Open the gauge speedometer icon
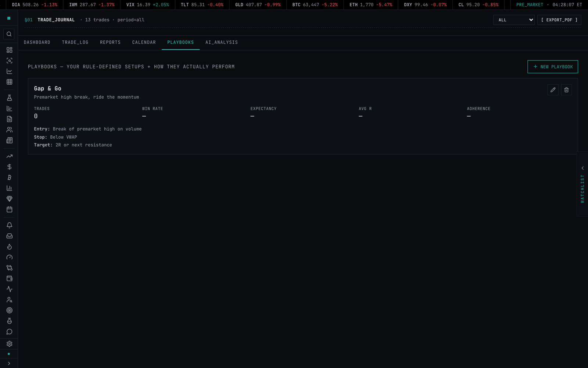The image size is (588, 368). point(9,257)
